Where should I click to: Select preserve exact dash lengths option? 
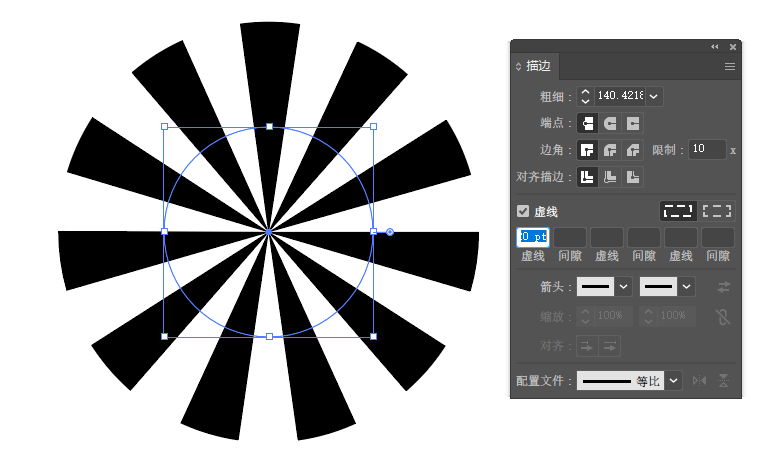(677, 211)
